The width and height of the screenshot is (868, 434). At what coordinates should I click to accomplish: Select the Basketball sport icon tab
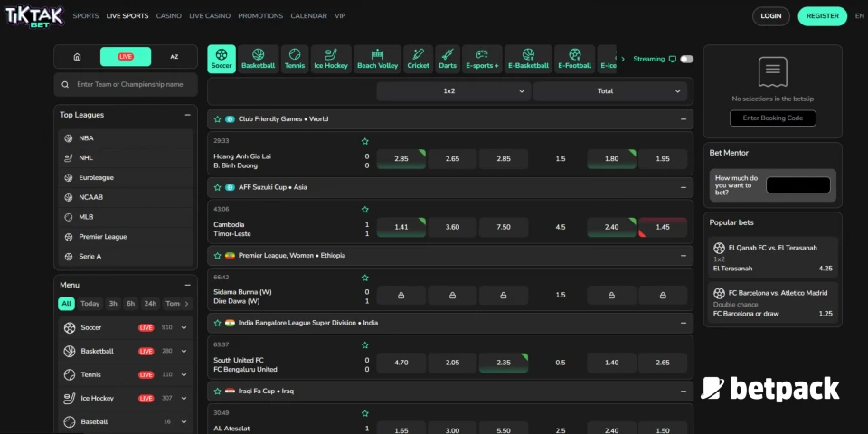258,59
